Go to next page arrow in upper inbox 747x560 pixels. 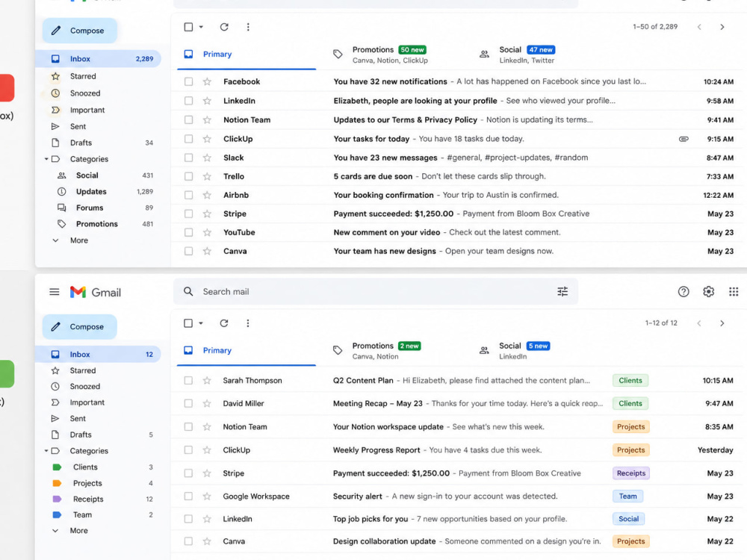[722, 27]
